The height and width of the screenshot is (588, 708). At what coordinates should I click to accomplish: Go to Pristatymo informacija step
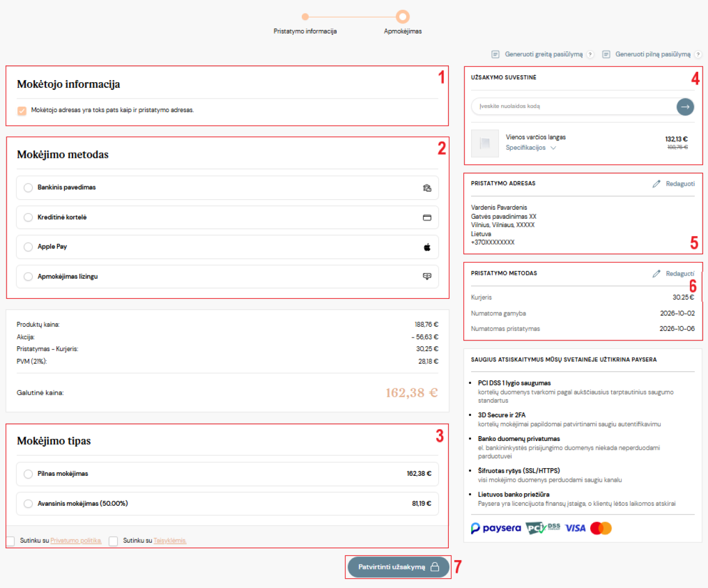305,32
